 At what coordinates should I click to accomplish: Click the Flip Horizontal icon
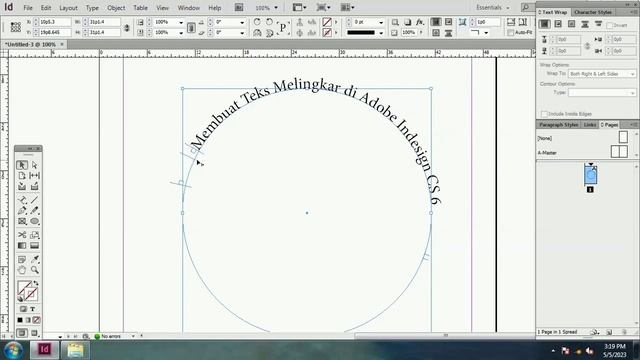tap(257, 33)
